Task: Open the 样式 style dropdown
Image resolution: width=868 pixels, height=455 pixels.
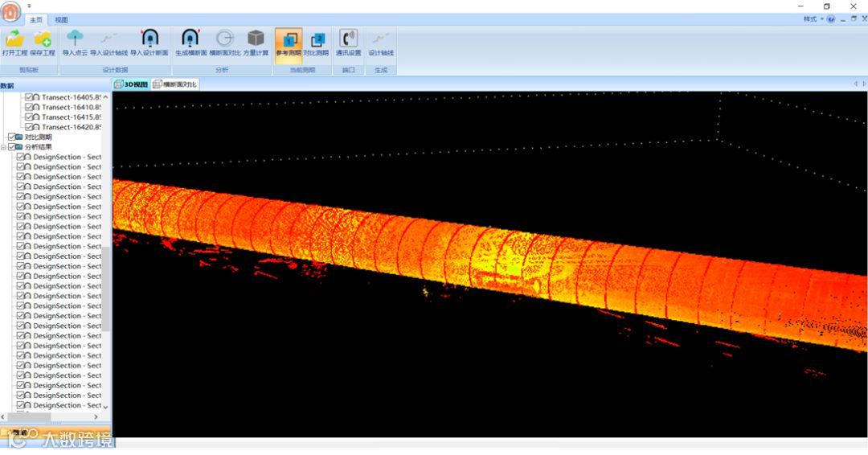Action: tap(812, 18)
